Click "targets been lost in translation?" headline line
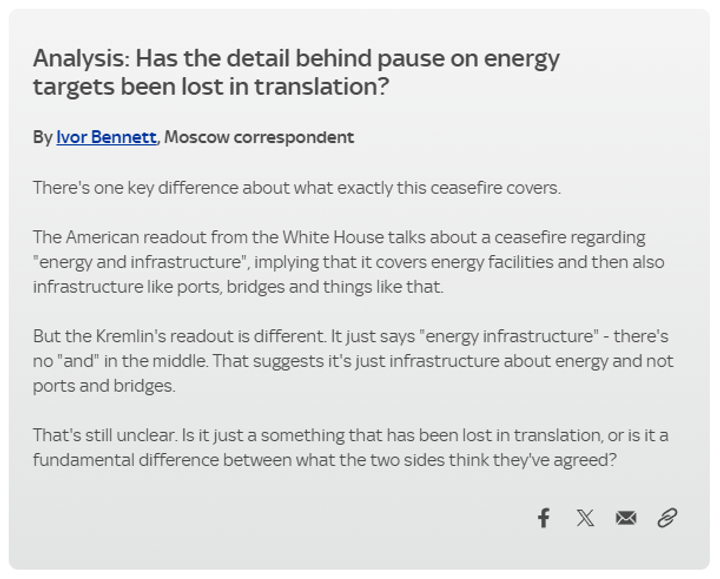The height and width of the screenshot is (579, 720). coord(210,87)
